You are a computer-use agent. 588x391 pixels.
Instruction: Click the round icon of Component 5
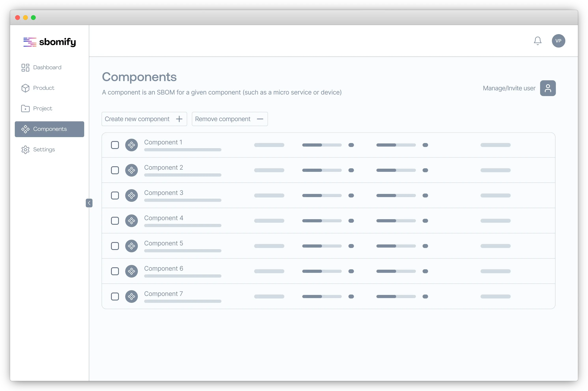coord(131,246)
